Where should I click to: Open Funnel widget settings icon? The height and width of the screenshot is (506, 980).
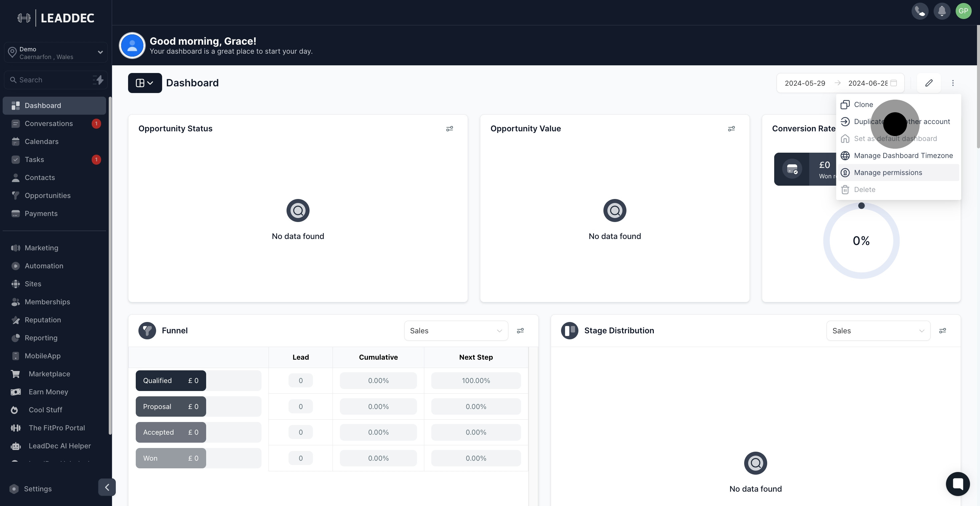(520, 331)
